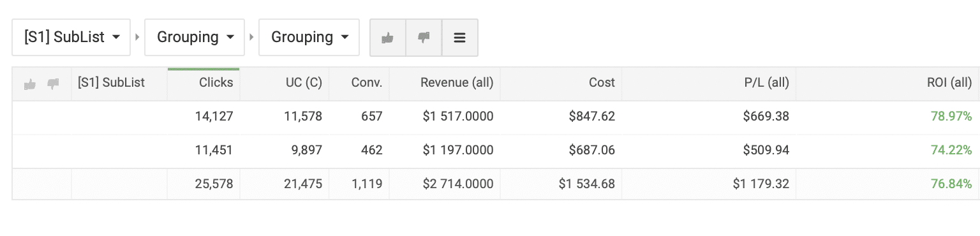Sort by Conv. column header
This screenshot has height=236, width=980.
coord(359,83)
